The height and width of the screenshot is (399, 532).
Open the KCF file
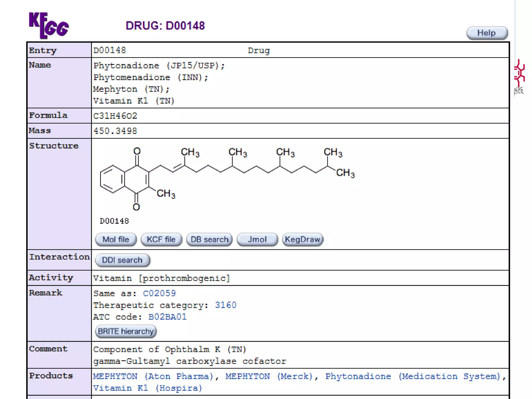161,239
